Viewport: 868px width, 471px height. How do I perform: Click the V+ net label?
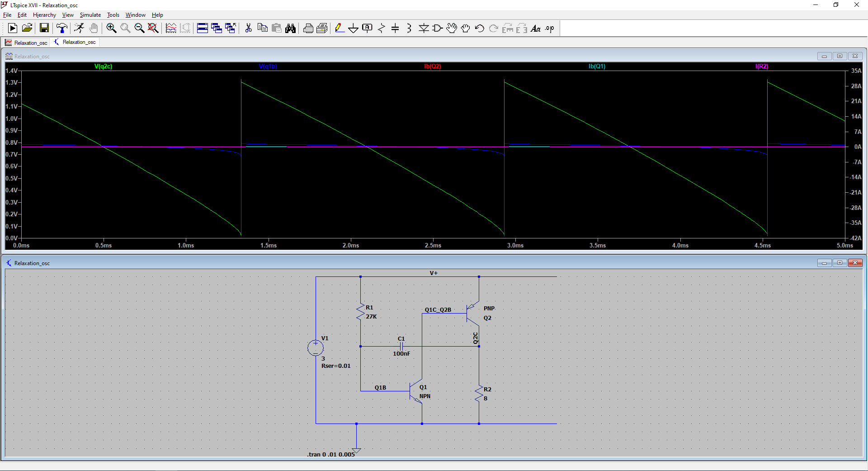[x=434, y=273]
